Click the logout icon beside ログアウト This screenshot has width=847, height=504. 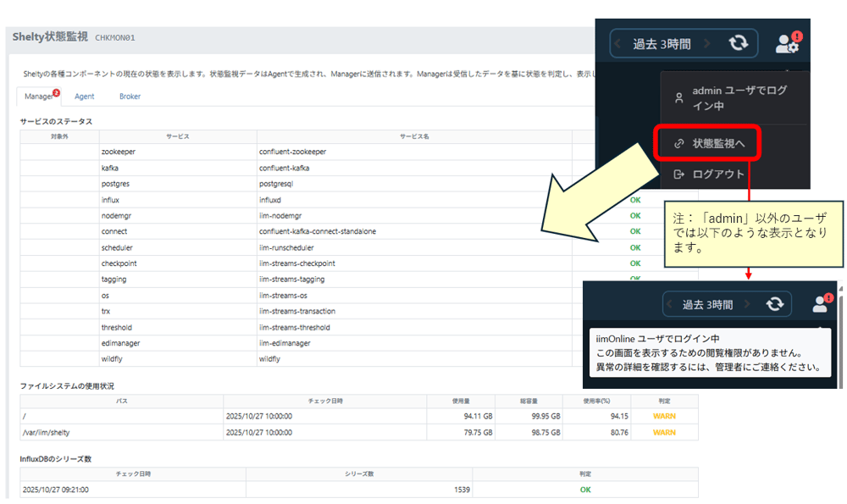tap(678, 174)
